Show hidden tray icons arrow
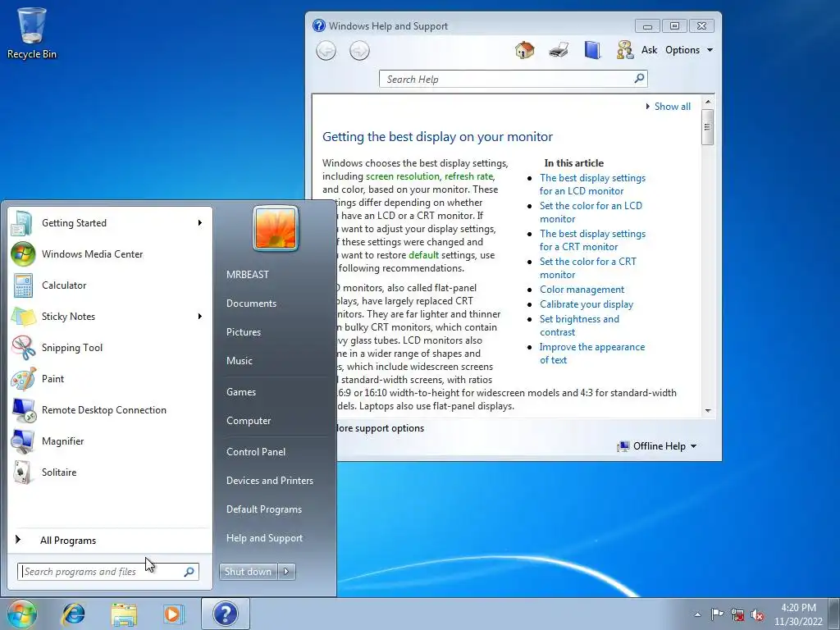840x630 pixels. [x=697, y=615]
